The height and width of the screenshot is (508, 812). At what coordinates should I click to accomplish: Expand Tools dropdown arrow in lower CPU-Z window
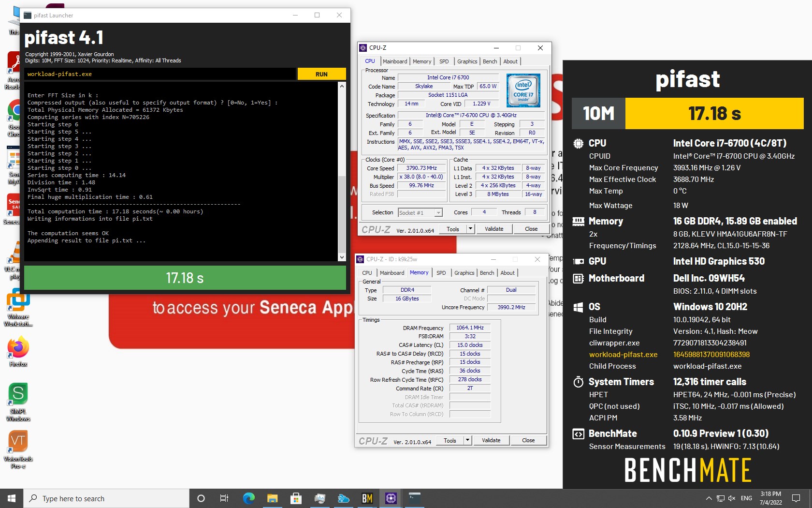[467, 440]
